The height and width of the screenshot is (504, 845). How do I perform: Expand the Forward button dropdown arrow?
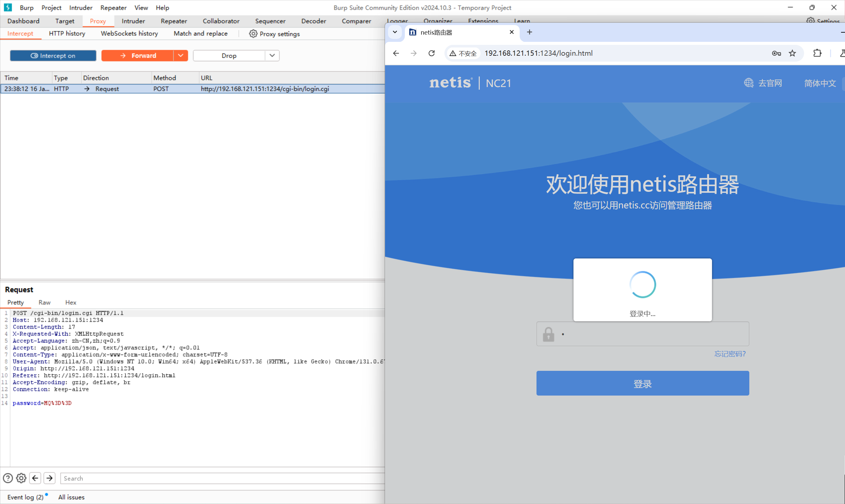point(180,56)
